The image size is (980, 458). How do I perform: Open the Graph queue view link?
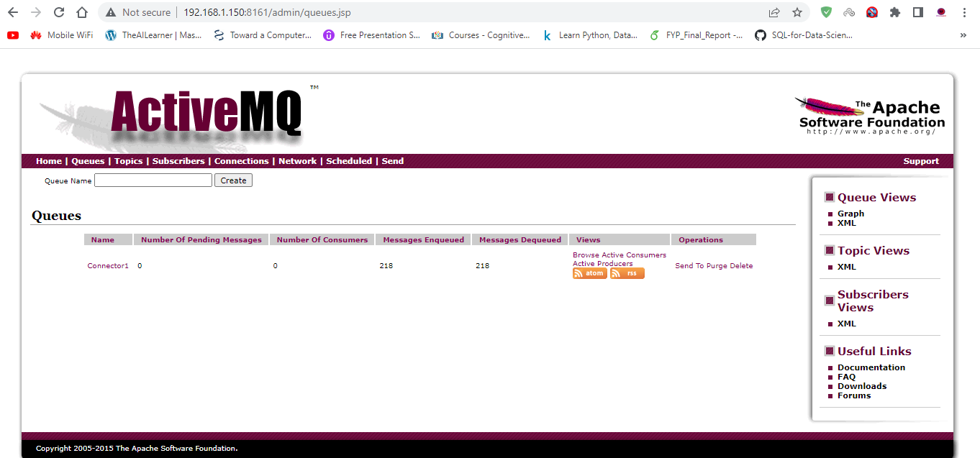click(x=850, y=214)
